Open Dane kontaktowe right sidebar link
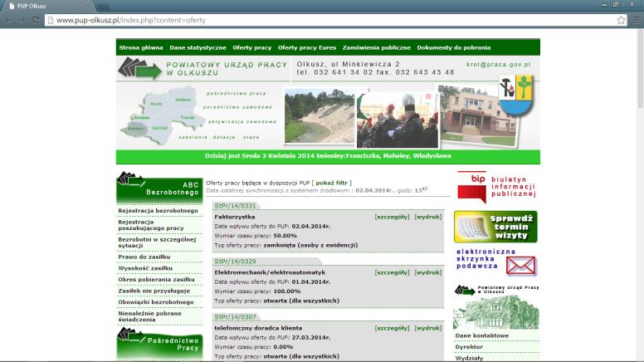The height and width of the screenshot is (362, 644). (x=482, y=335)
